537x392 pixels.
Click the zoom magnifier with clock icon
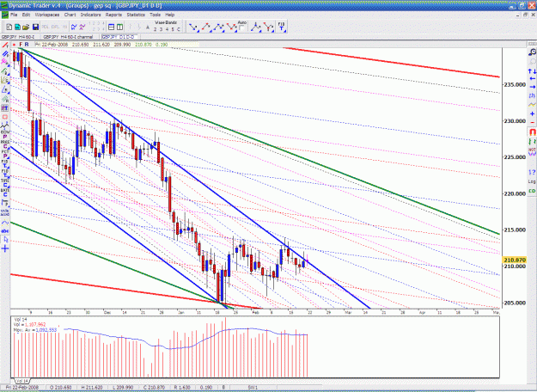point(532,52)
